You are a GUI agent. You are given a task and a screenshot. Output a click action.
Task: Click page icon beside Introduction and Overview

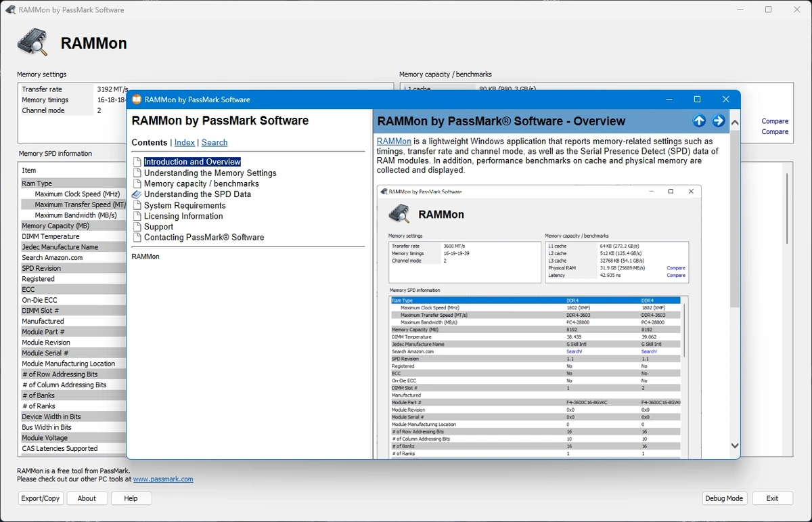tap(137, 162)
